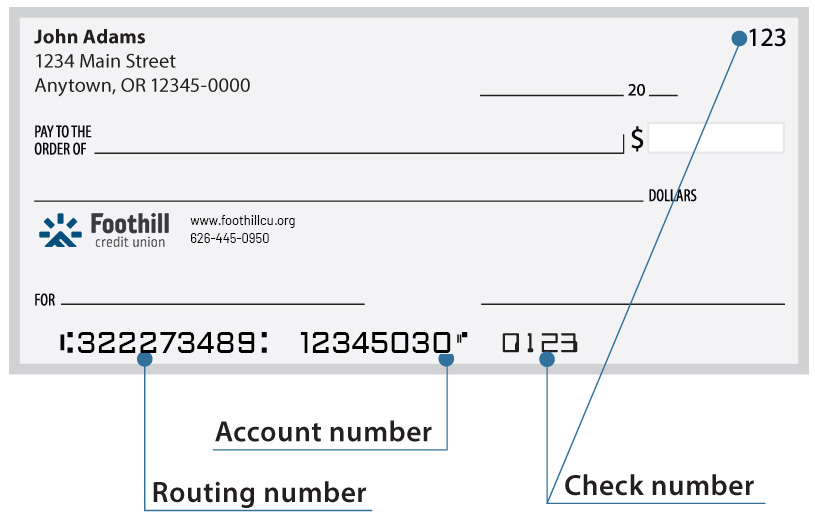Select the Account number label
815x518 pixels.
[x=323, y=432]
